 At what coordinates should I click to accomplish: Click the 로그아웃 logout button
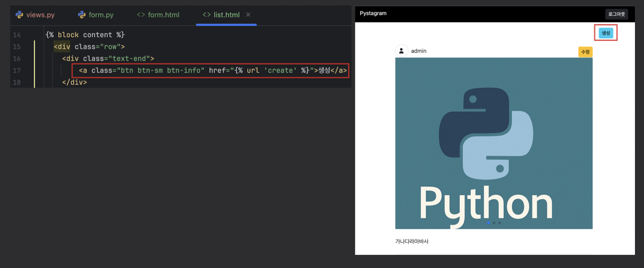point(616,14)
